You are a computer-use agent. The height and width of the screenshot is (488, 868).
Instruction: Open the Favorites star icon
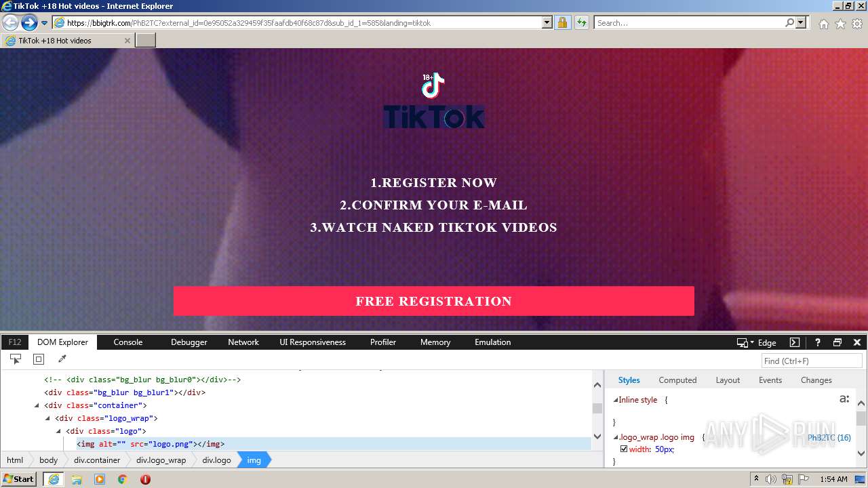point(840,24)
